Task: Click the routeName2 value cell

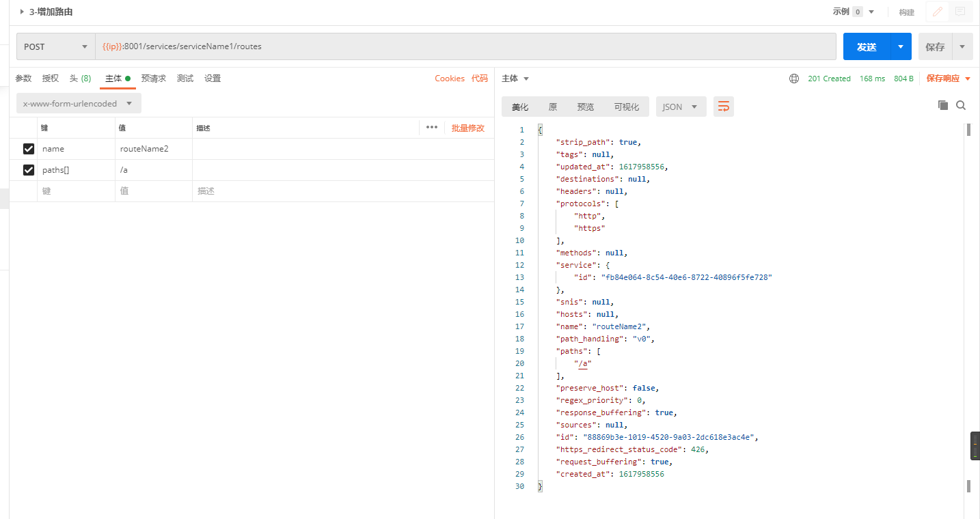Action: point(154,149)
